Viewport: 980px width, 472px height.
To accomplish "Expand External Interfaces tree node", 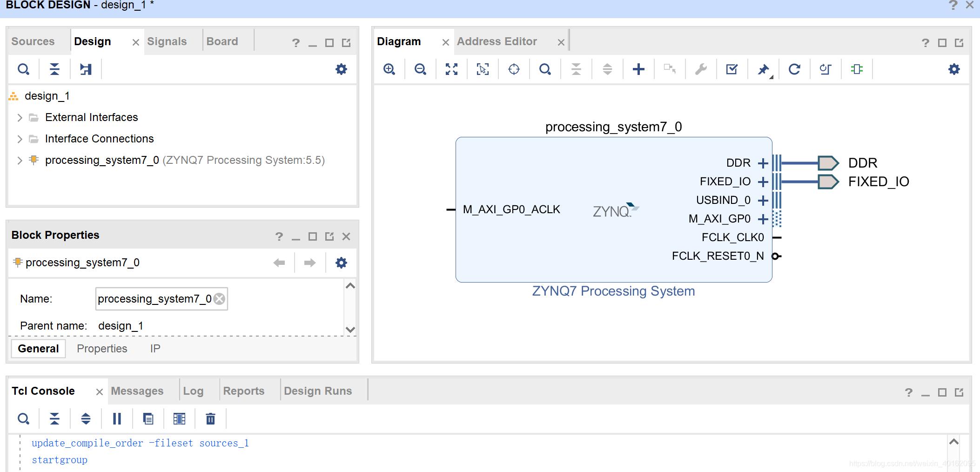I will pyautogui.click(x=20, y=118).
